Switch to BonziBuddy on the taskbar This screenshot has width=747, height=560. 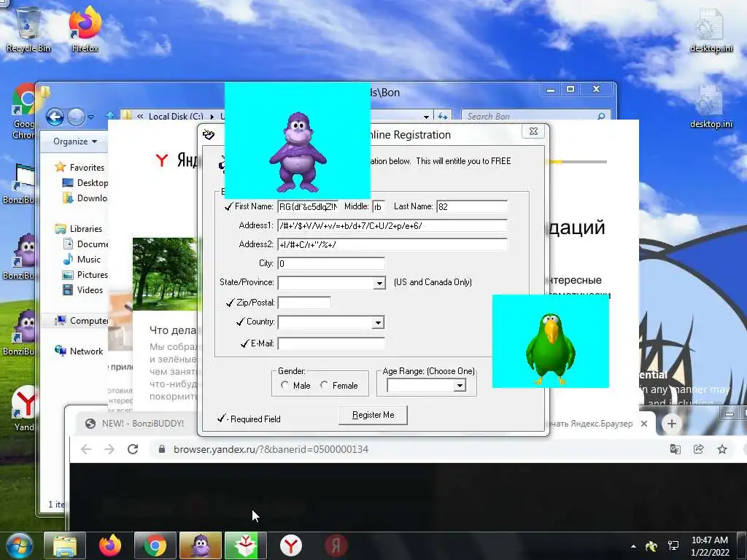coord(201,545)
